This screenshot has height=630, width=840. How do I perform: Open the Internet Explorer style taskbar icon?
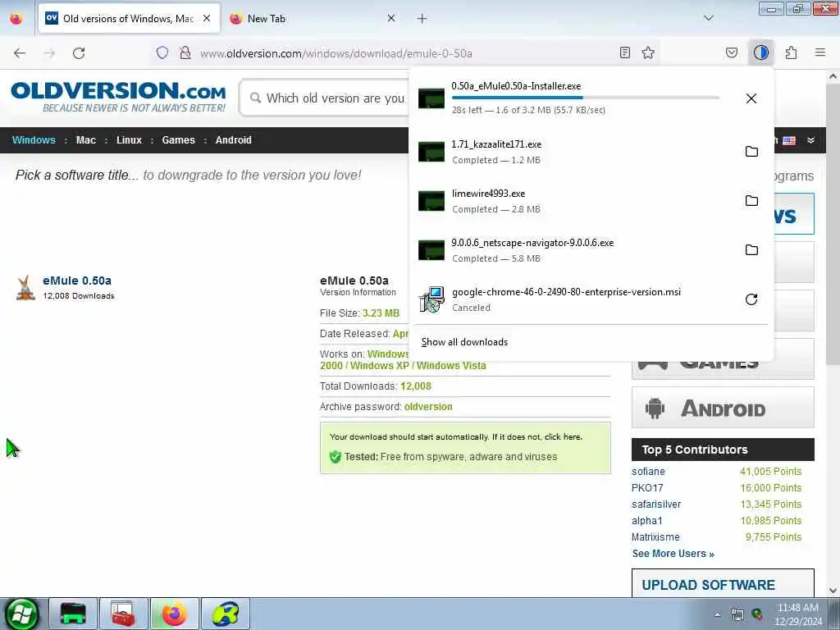pyautogui.click(x=225, y=614)
